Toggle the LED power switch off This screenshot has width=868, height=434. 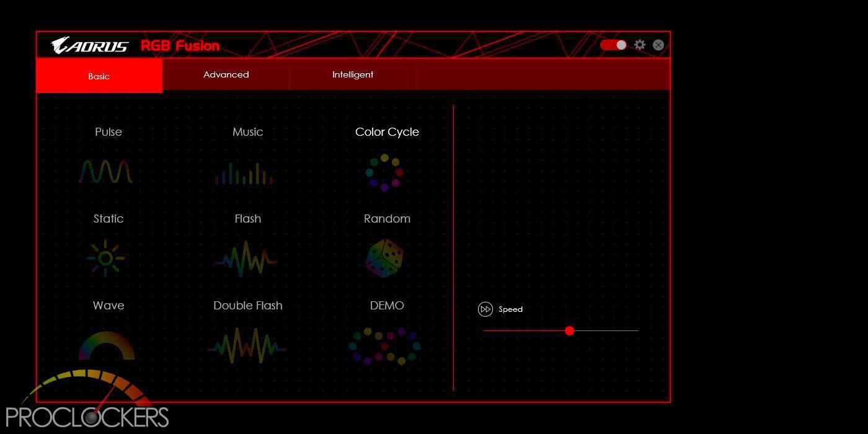point(613,45)
